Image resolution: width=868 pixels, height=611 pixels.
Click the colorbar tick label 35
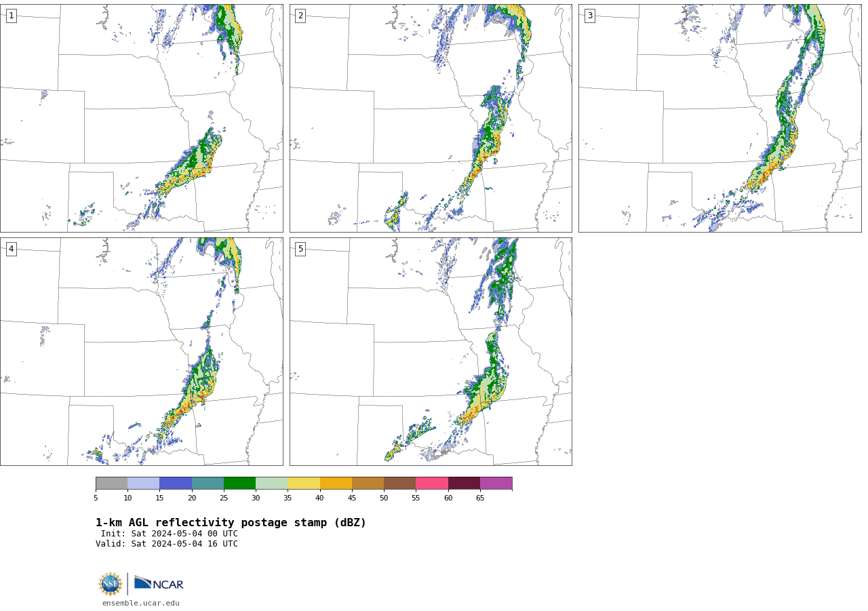coord(288,498)
